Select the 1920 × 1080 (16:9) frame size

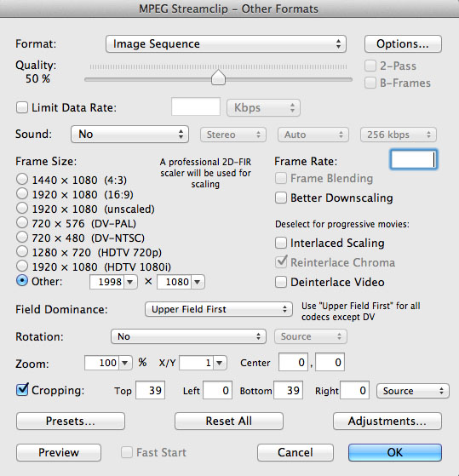pos(22,193)
